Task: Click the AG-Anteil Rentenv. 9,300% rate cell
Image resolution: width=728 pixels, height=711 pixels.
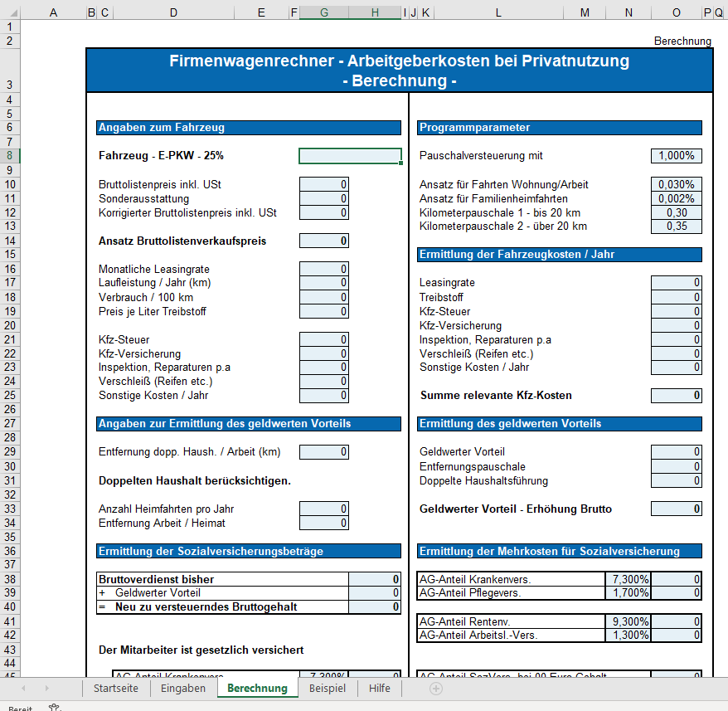Action: coord(629,621)
